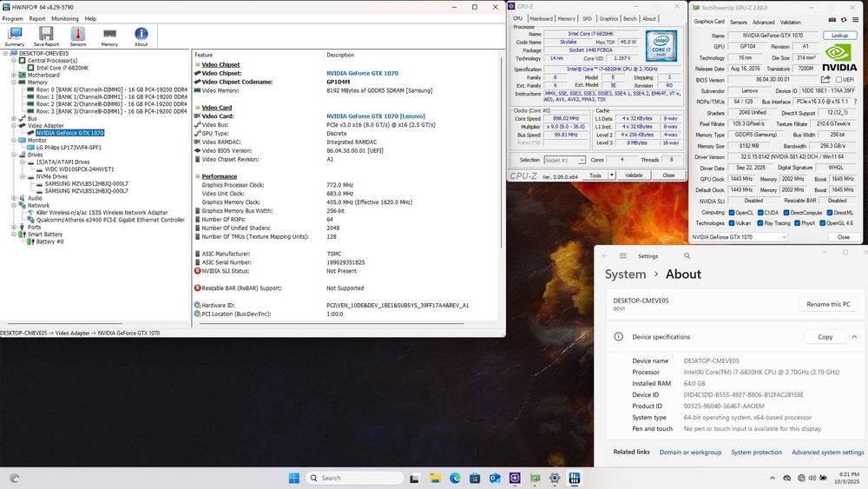Click the taskbar Search box
This screenshot has height=489, width=868.
point(355,478)
